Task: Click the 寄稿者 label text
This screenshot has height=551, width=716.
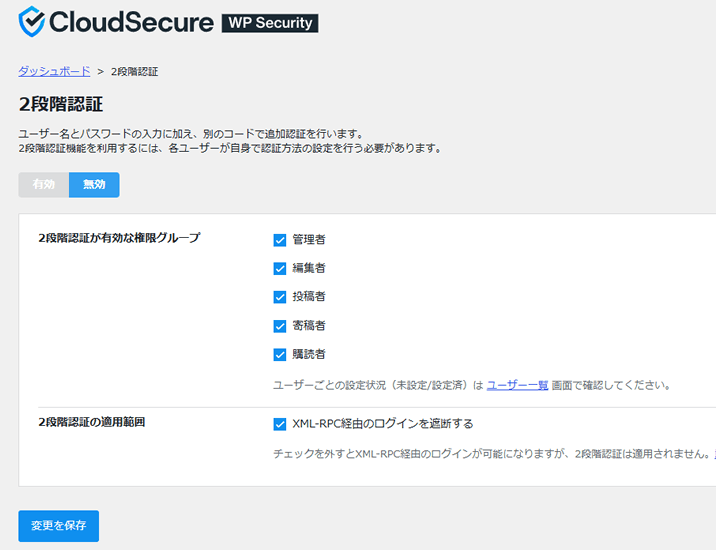Action: coord(309,326)
